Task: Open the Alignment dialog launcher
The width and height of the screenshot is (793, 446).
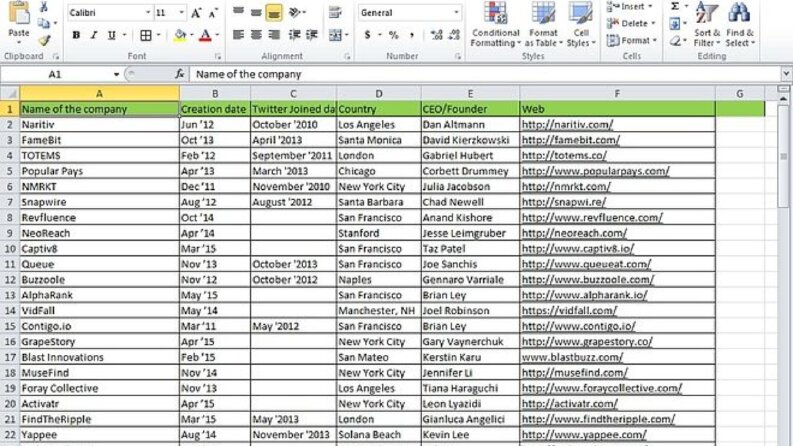Action: (347, 56)
